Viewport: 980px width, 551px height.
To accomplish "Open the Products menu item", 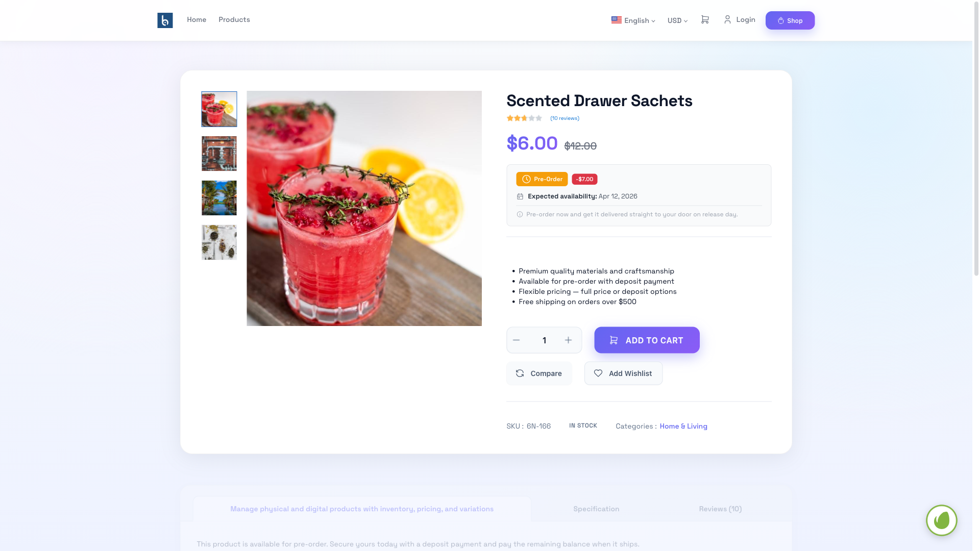I will (x=234, y=19).
